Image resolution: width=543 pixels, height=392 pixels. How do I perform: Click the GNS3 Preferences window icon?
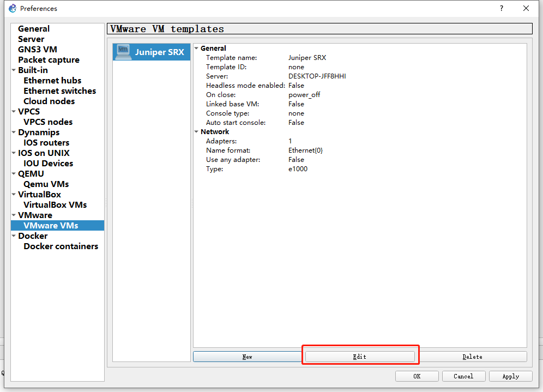(x=13, y=8)
